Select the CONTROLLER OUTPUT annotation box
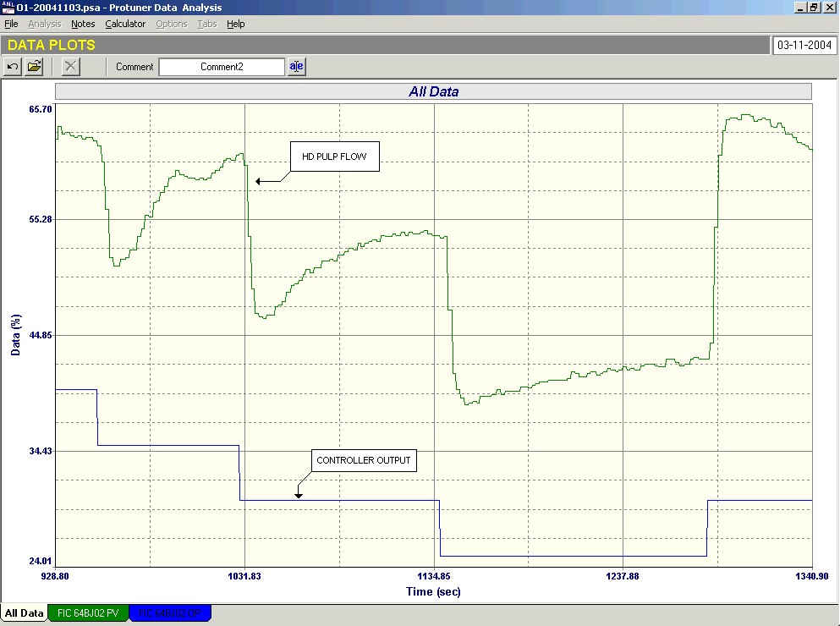Viewport: 840px width, 626px height. (363, 461)
